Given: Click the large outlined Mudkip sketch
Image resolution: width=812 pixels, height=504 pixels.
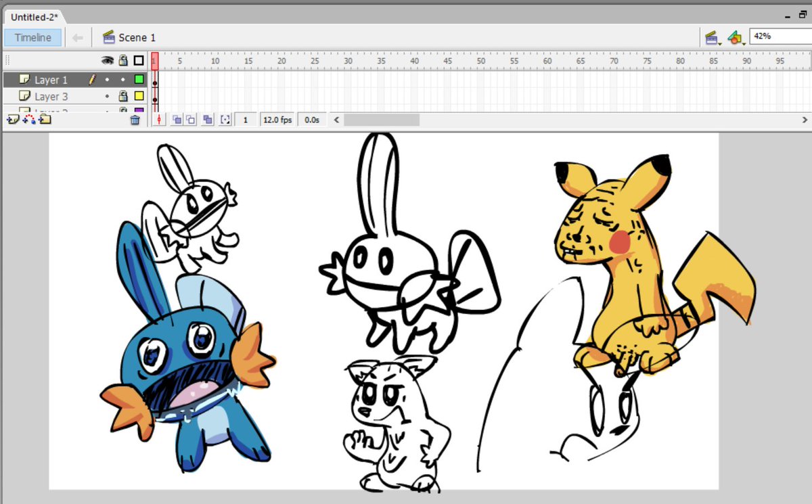Looking at the screenshot, I should point(409,244).
